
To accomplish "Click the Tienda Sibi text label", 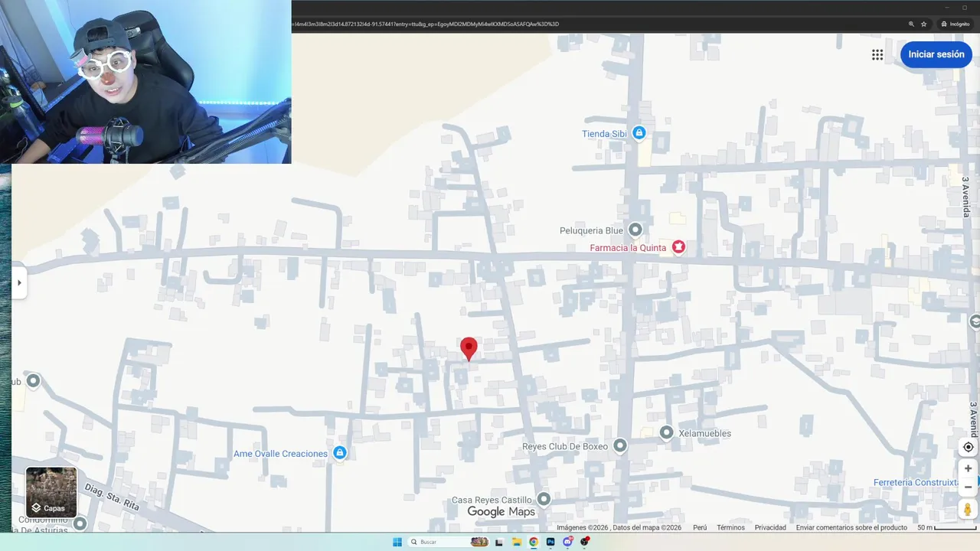I will (x=604, y=133).
